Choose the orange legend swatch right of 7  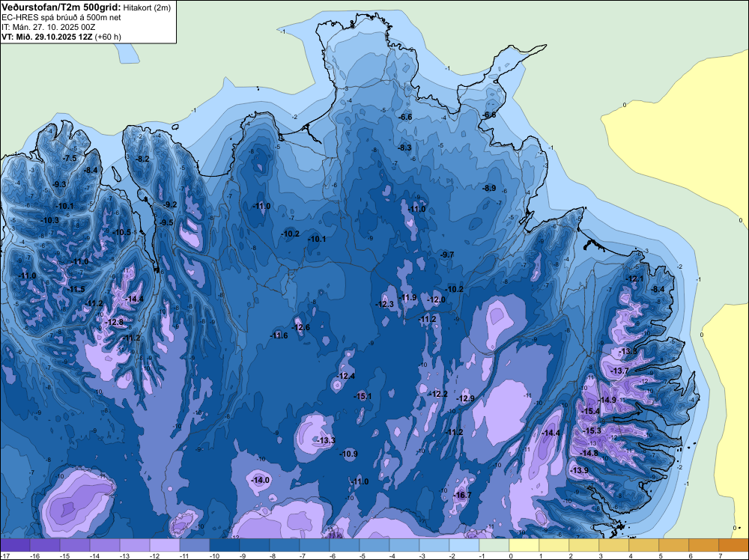(x=733, y=545)
